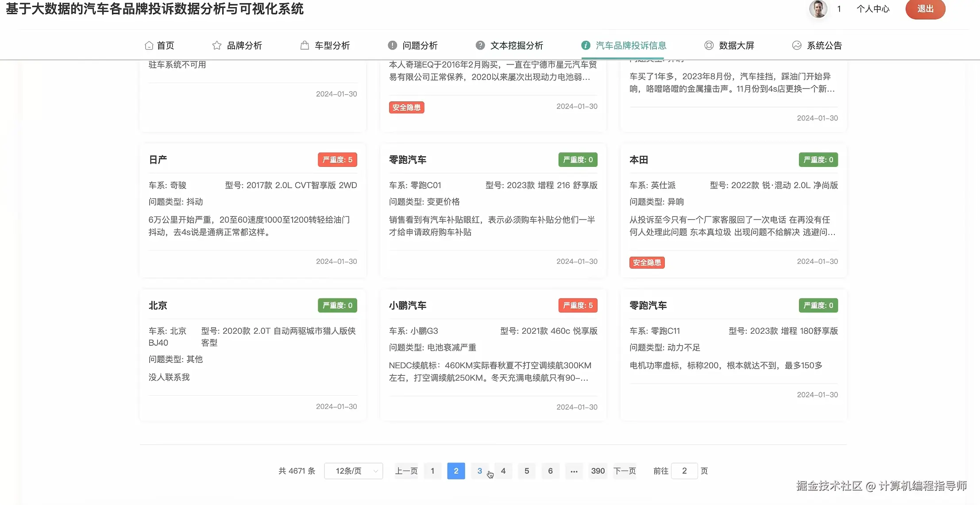Click the info icon beside 汽车品牌投诉信息
This screenshot has width=980, height=505.
(x=586, y=45)
